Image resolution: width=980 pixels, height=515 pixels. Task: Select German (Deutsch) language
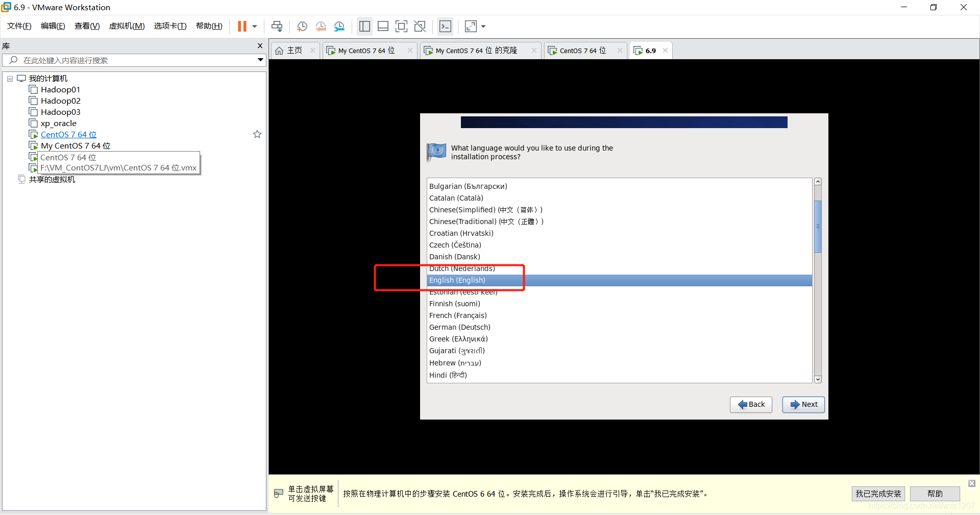click(x=619, y=327)
